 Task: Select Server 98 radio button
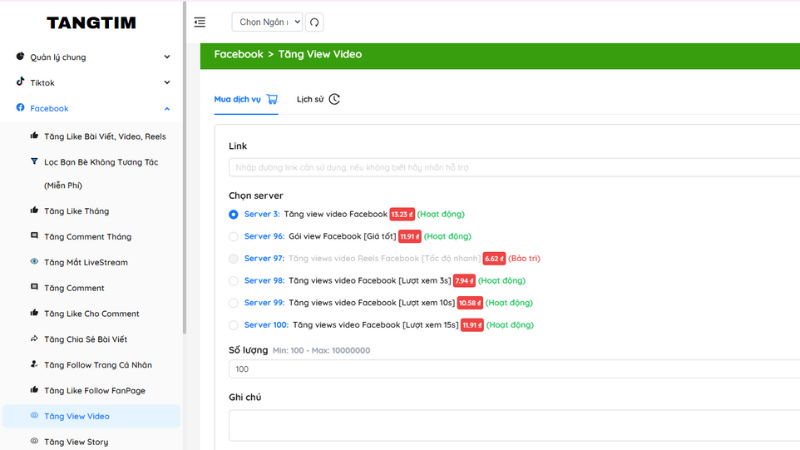pos(234,281)
